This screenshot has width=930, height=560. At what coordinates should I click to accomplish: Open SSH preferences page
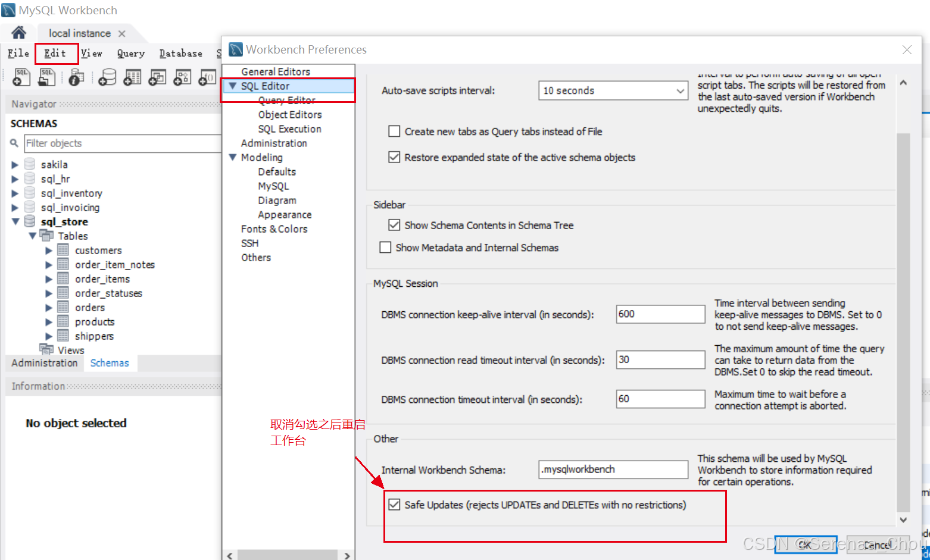point(249,243)
